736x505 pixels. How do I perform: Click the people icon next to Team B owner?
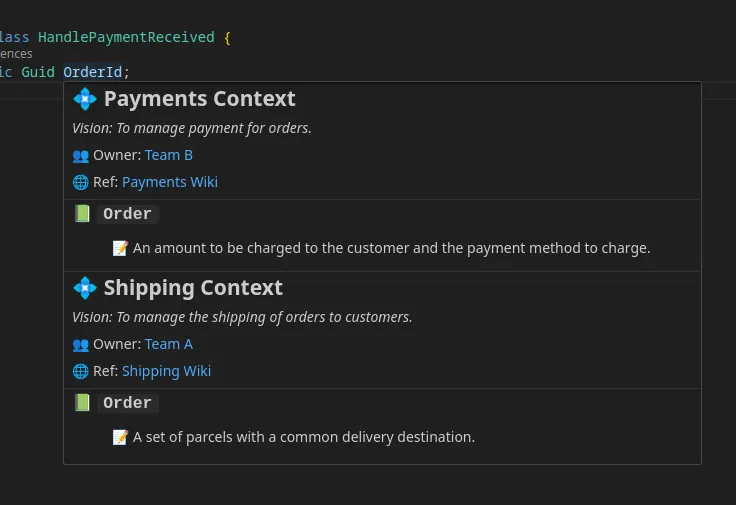click(x=81, y=156)
